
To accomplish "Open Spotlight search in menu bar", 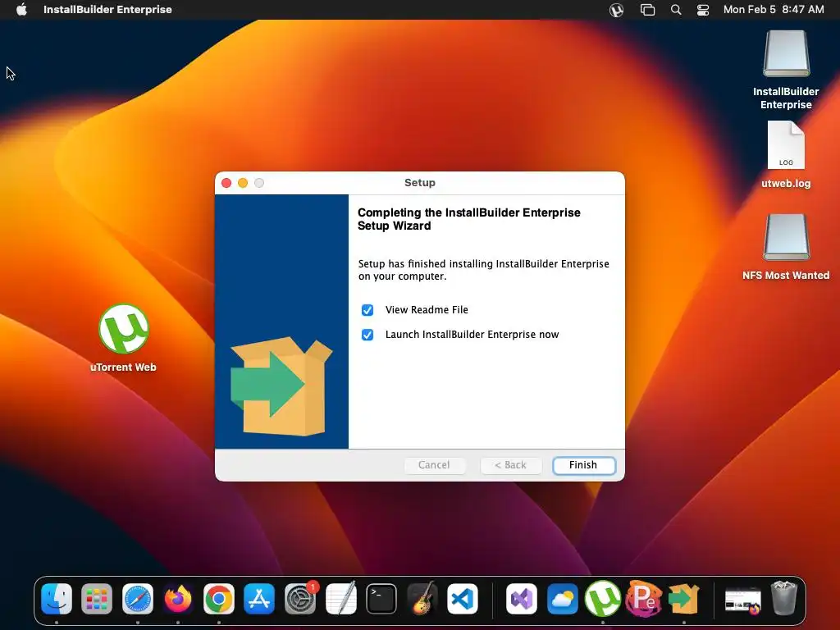I will [676, 10].
